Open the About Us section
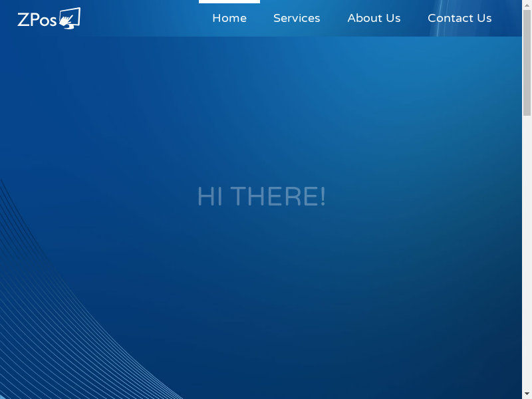 click(x=374, y=19)
